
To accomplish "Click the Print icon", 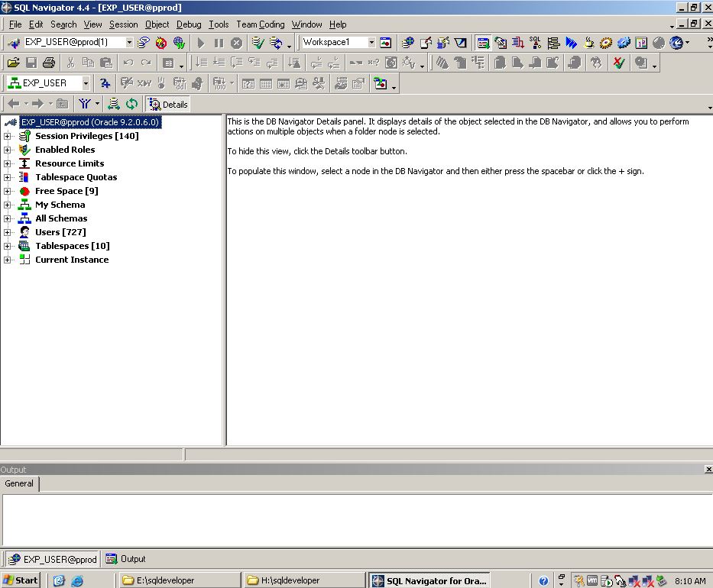I will (49, 63).
